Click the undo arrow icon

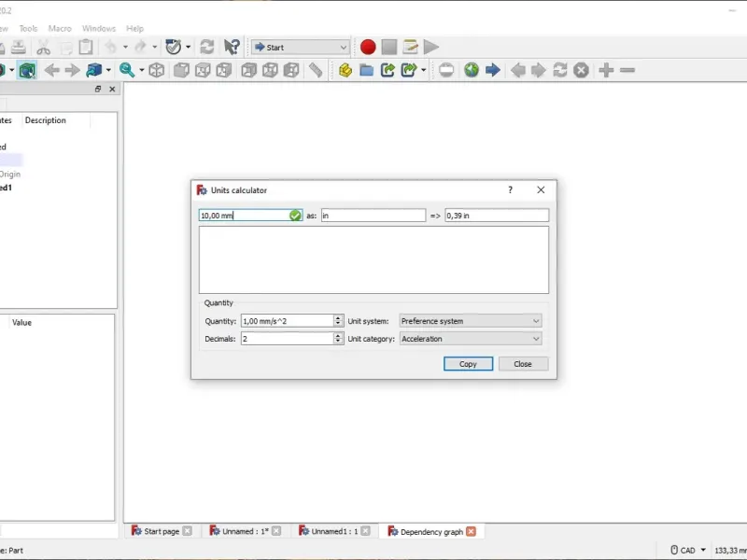110,47
